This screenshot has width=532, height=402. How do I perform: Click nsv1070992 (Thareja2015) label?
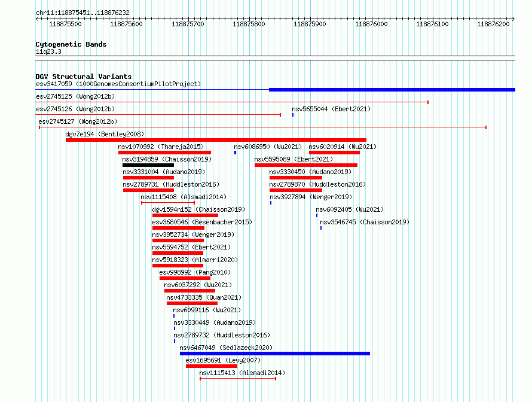(161, 147)
